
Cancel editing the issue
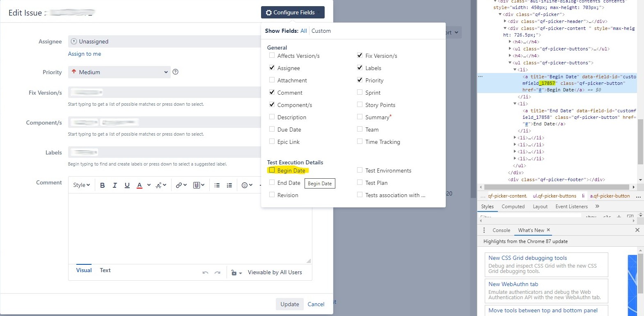(x=316, y=304)
